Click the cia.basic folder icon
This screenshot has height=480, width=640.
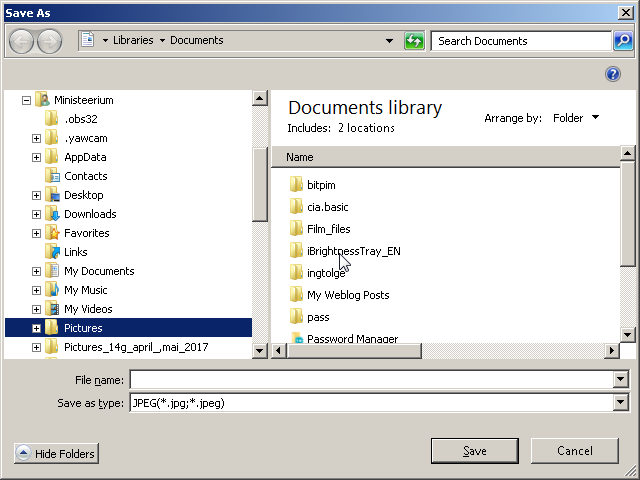(x=296, y=207)
